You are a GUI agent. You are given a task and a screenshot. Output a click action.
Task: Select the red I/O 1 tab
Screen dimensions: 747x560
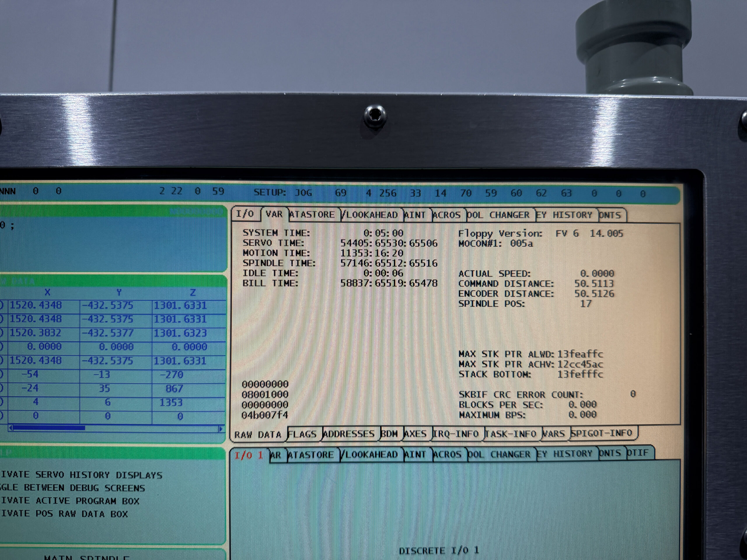pyautogui.click(x=249, y=455)
